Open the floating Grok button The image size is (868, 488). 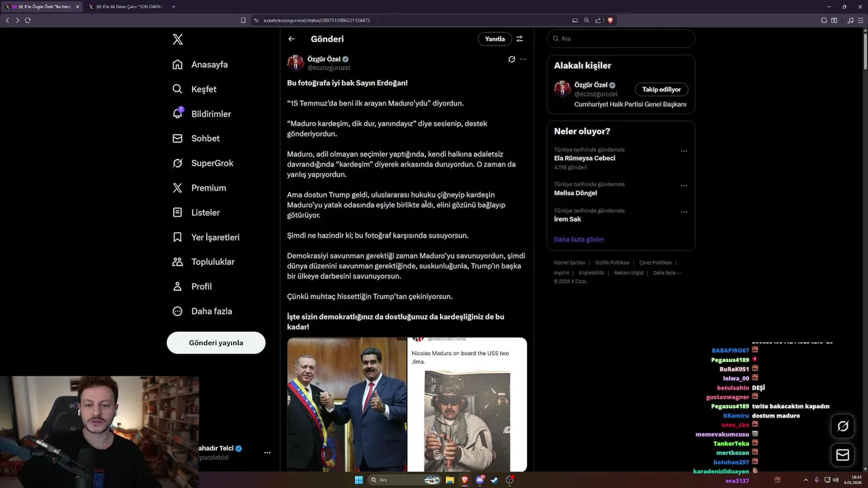[843, 426]
